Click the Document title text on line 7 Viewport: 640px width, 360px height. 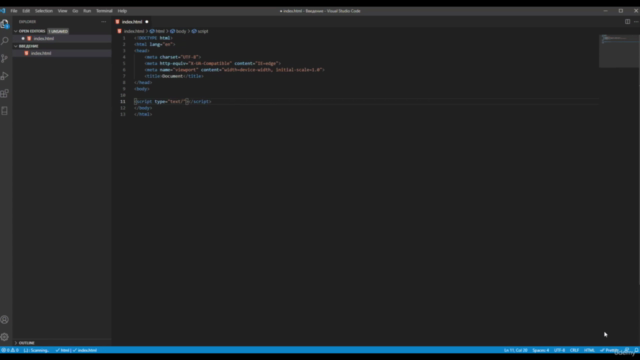pos(172,76)
